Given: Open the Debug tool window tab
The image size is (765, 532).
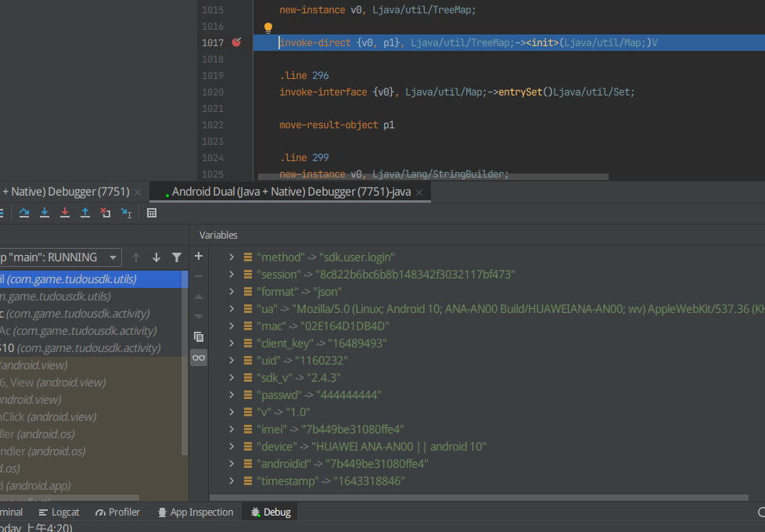Looking at the screenshot, I should coord(271,512).
